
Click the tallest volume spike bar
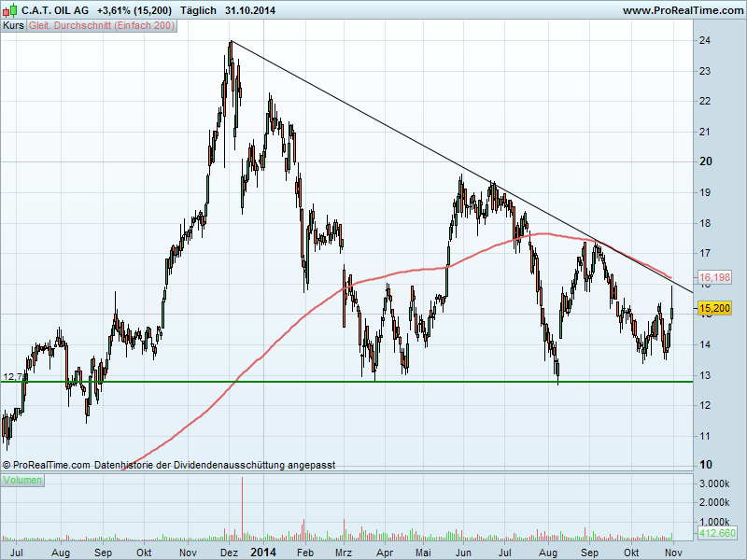242,509
